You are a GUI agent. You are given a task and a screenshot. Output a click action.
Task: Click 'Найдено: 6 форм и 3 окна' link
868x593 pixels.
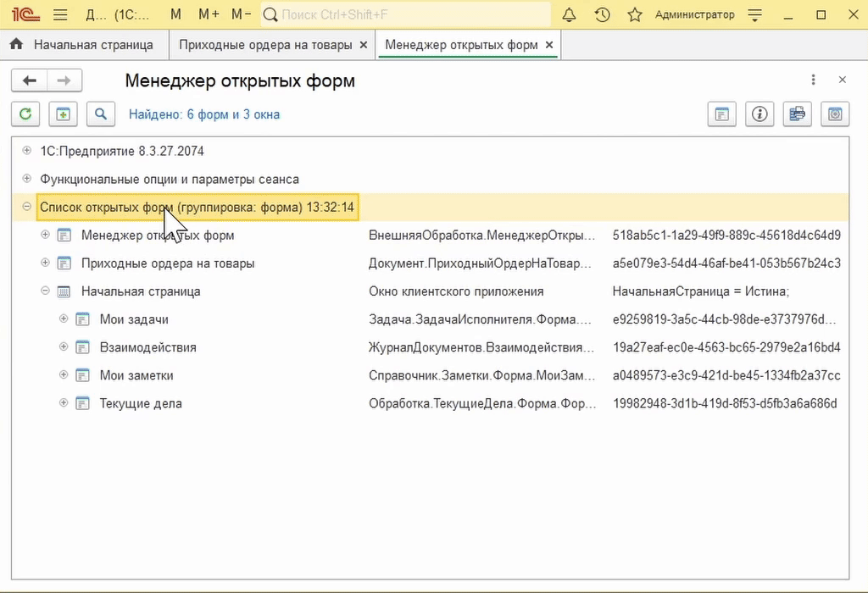pyautogui.click(x=204, y=114)
